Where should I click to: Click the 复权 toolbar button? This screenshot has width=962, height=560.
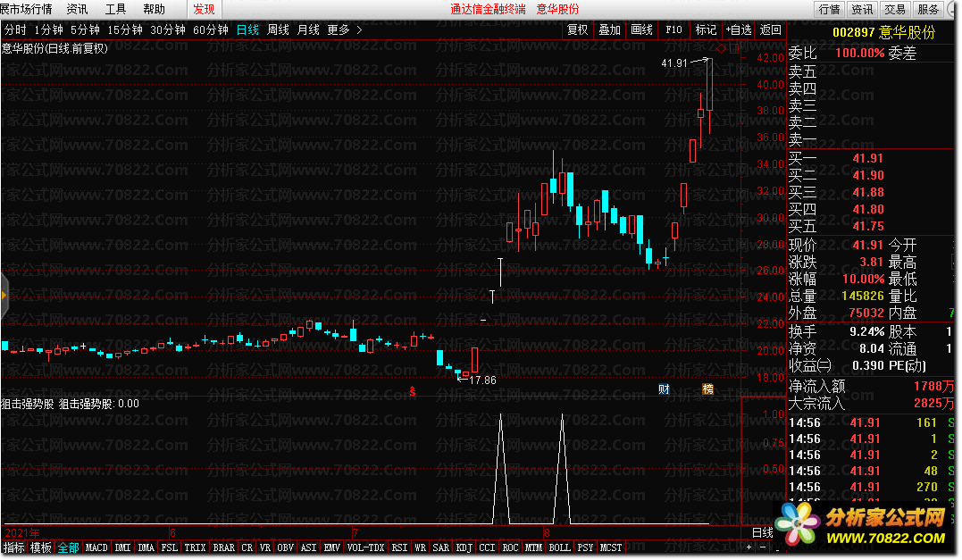pos(577,29)
